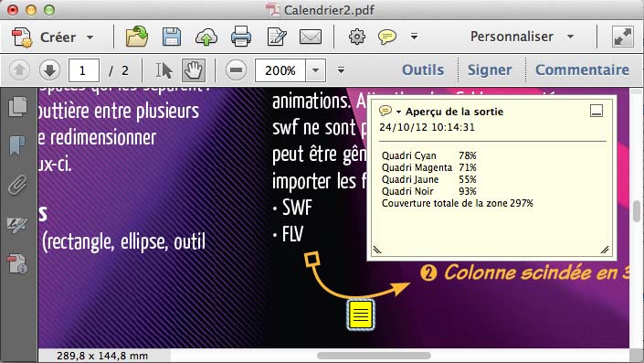Click the orange Colonne scindée heading text
644x363 pixels.
536,272
